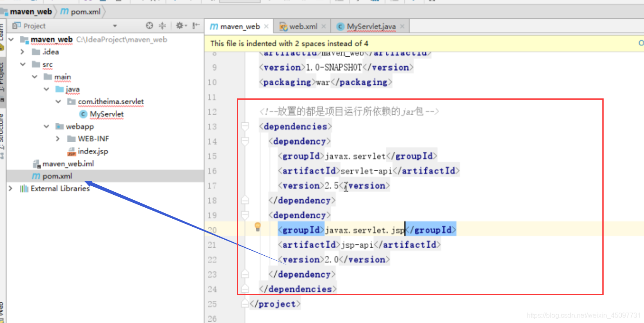Viewport: 644px width, 323px height.
Task: Click the blue java source folder icon
Action: pyautogui.click(x=59, y=89)
